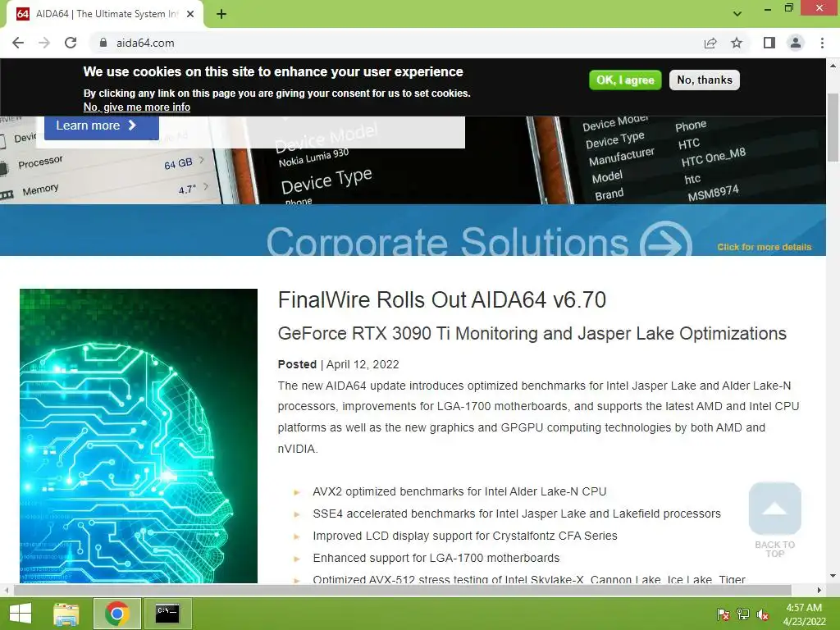
Task: Click the vertical scrollbar down arrow
Action: [x=833, y=577]
